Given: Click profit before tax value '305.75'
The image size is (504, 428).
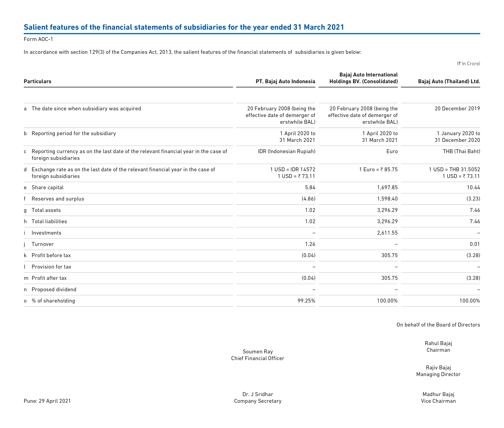Looking at the screenshot, I should pyautogui.click(x=390, y=256).
